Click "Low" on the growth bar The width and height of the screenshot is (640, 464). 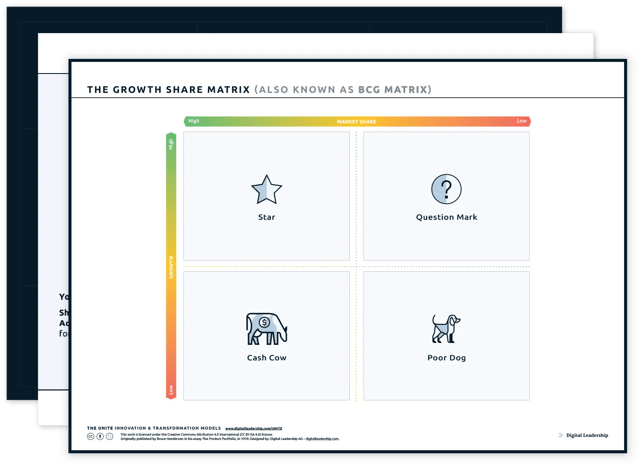[x=171, y=390]
